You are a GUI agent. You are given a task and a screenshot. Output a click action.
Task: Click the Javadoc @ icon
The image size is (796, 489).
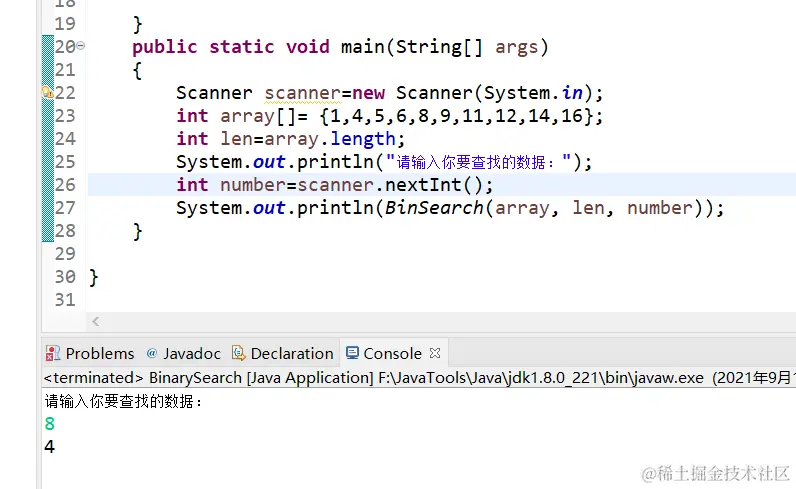point(151,353)
